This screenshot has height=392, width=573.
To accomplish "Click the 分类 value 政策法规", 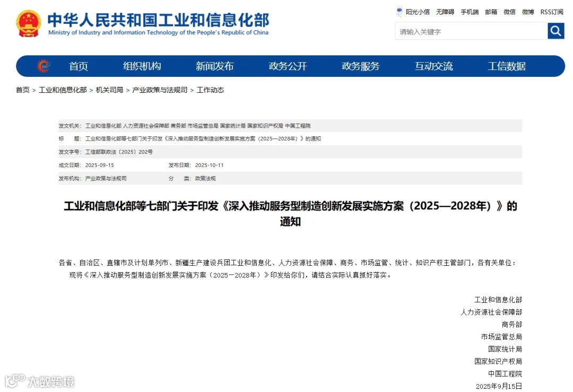I will [x=205, y=178].
